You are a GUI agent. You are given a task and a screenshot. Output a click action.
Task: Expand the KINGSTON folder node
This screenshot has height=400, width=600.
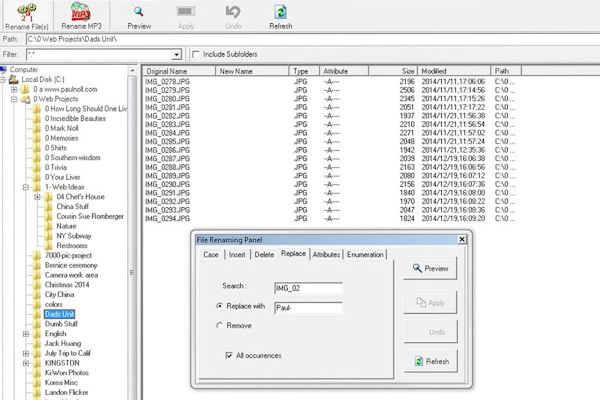26,363
